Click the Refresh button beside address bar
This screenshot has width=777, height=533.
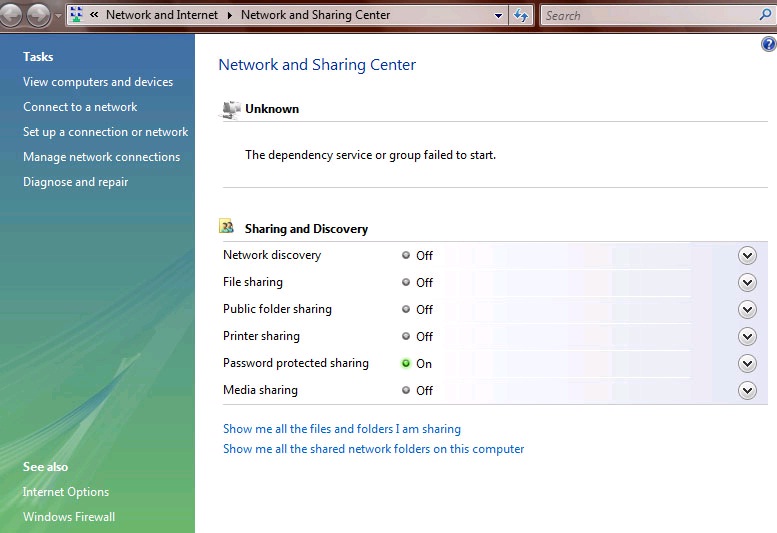(x=521, y=15)
